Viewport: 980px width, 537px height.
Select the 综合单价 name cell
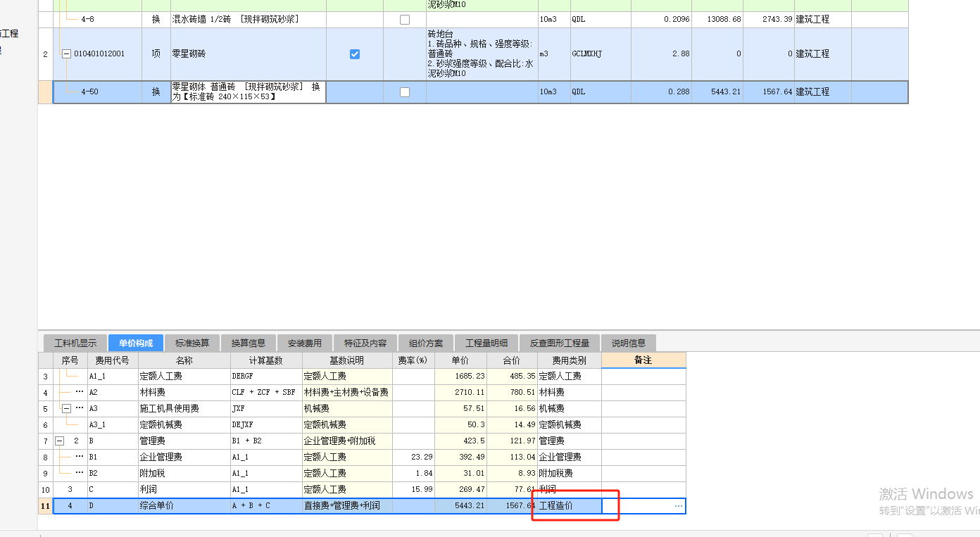click(184, 506)
